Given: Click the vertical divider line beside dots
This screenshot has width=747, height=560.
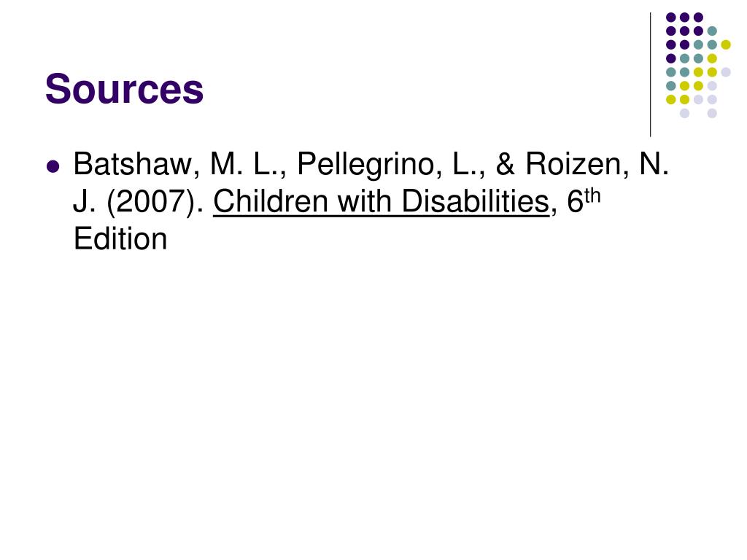Looking at the screenshot, I should click(x=650, y=75).
